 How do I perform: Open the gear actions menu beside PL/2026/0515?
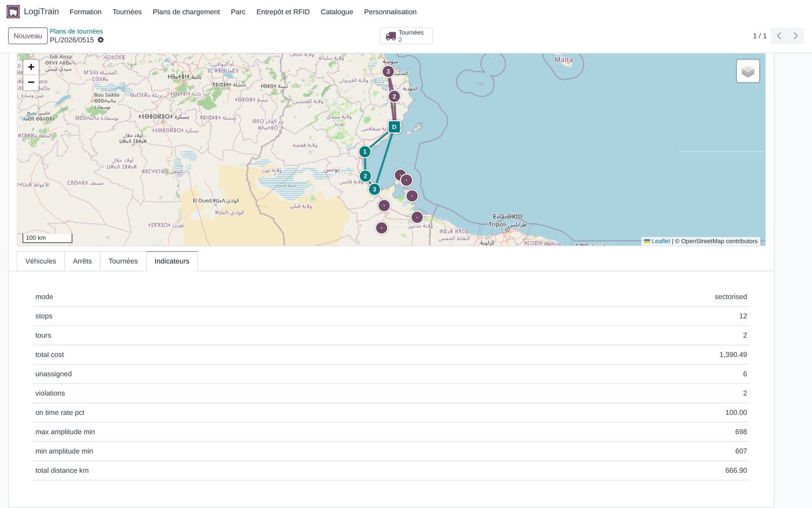click(101, 40)
